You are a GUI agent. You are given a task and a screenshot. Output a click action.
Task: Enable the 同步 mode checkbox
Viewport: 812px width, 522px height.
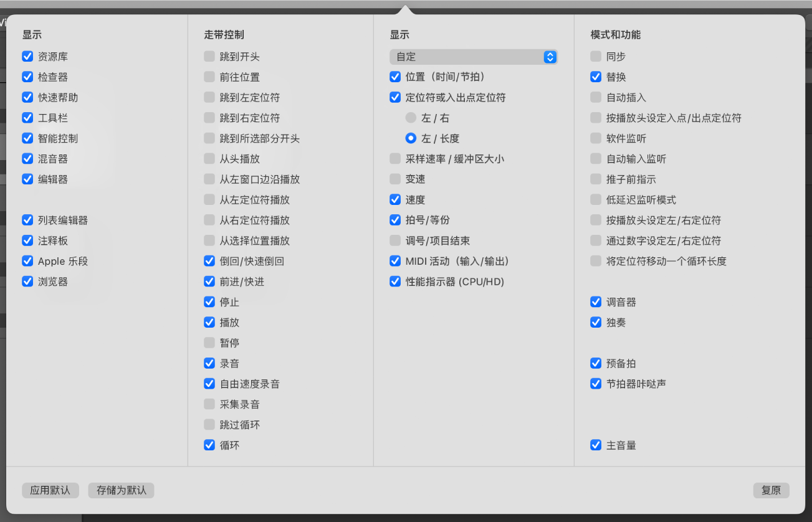596,57
